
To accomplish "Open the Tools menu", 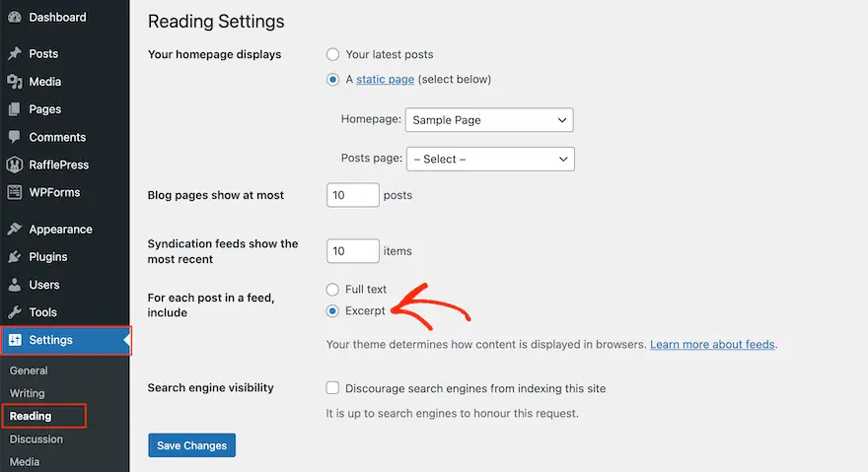I will (65, 312).
